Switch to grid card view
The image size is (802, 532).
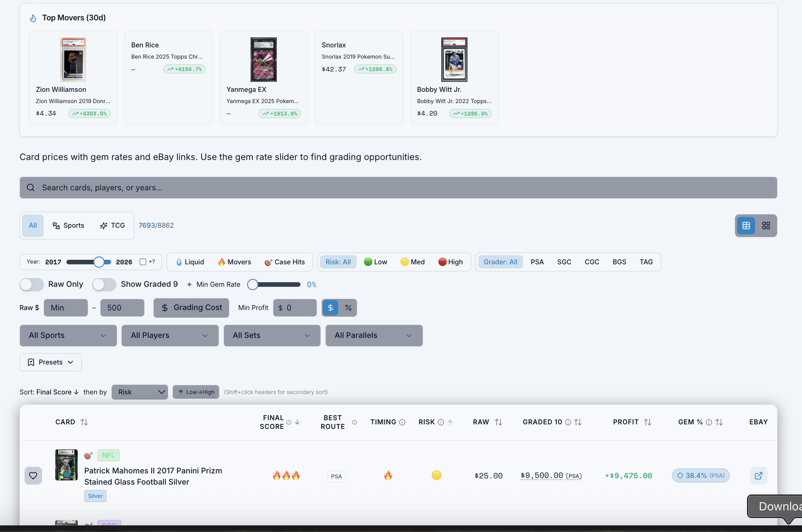pos(766,225)
